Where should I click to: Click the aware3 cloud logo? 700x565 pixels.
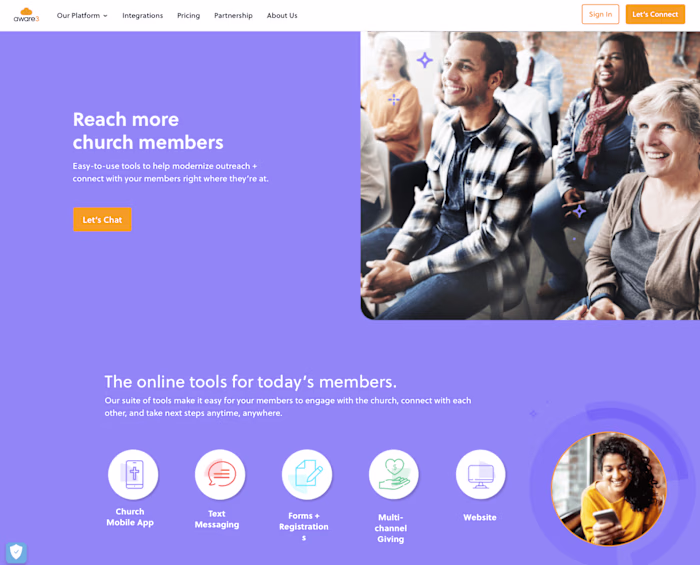pyautogui.click(x=26, y=15)
